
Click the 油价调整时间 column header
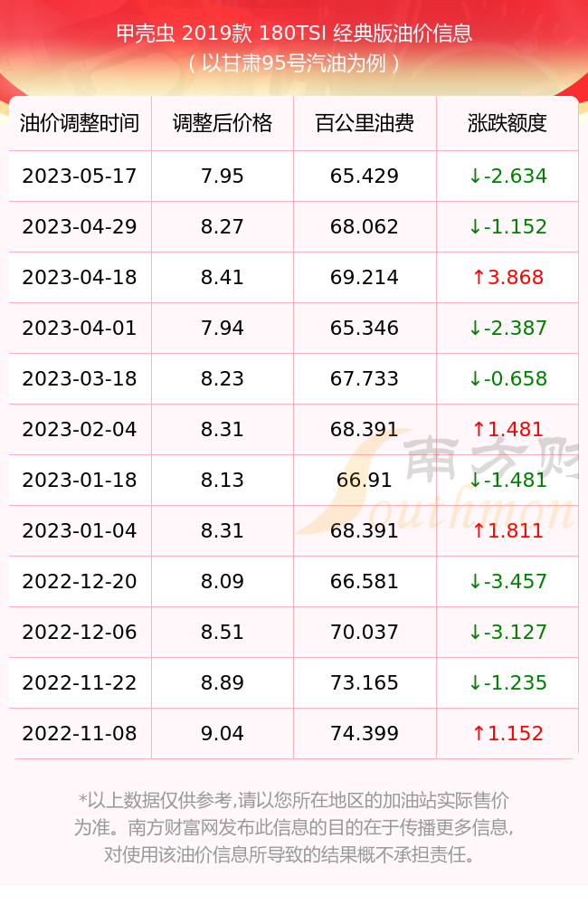pyautogui.click(x=80, y=123)
